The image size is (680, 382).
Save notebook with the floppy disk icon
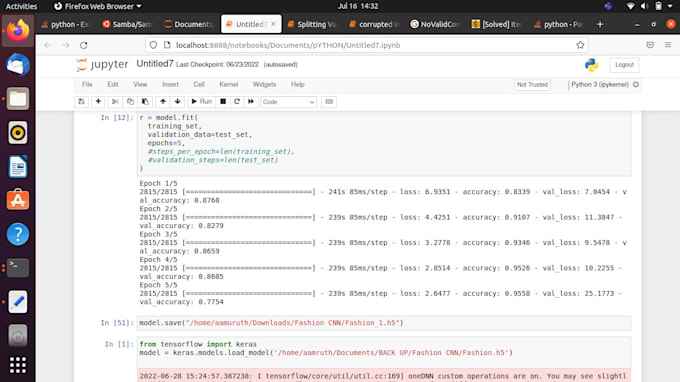(x=81, y=101)
